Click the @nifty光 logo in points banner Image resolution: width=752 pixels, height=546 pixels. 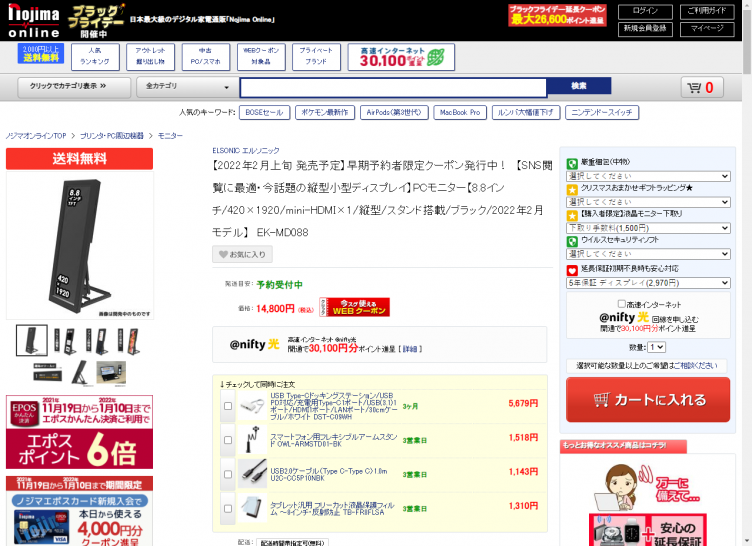(254, 344)
